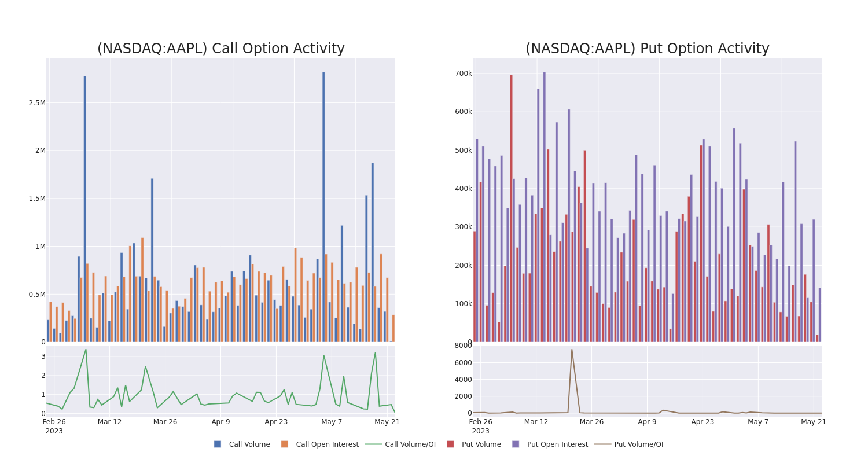Click the 8000 label on put ratio axis
Image resolution: width=868 pixels, height=463 pixels.
tap(463, 346)
